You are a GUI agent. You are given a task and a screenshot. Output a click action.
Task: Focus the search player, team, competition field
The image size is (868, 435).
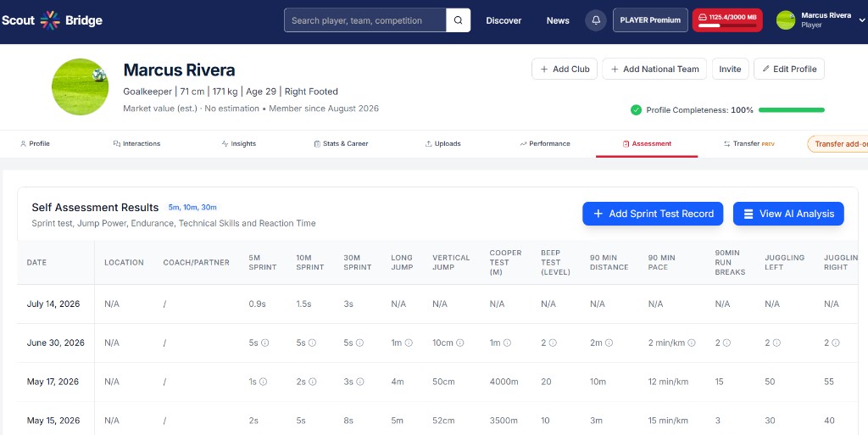[x=365, y=20]
